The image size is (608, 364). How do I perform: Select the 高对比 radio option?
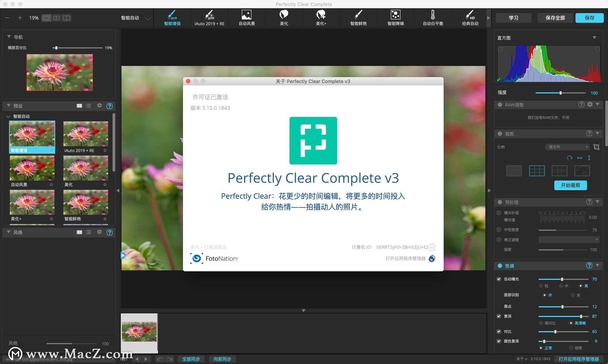[x=541, y=323]
